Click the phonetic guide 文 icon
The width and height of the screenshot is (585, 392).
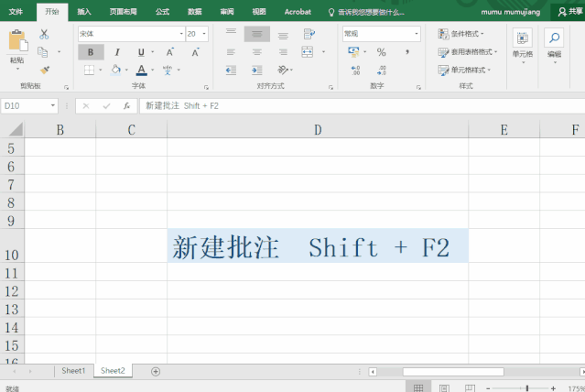168,70
